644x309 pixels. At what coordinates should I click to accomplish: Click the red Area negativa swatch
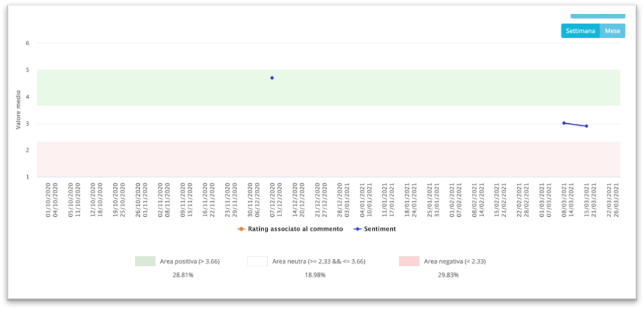tap(409, 261)
